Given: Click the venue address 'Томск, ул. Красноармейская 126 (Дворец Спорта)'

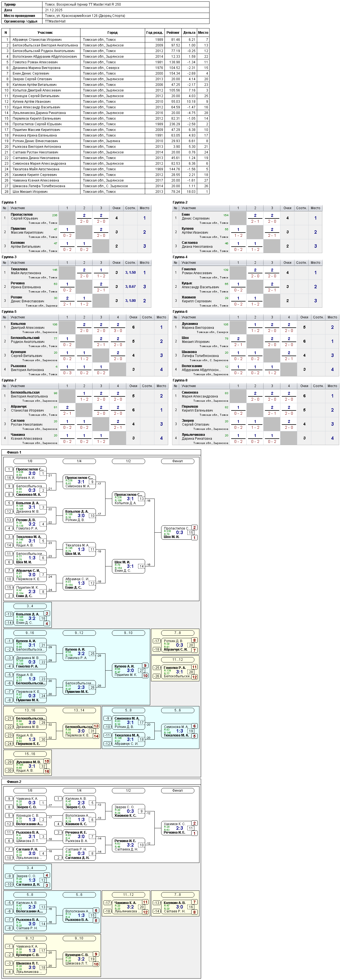Looking at the screenshot, I should point(85,16).
